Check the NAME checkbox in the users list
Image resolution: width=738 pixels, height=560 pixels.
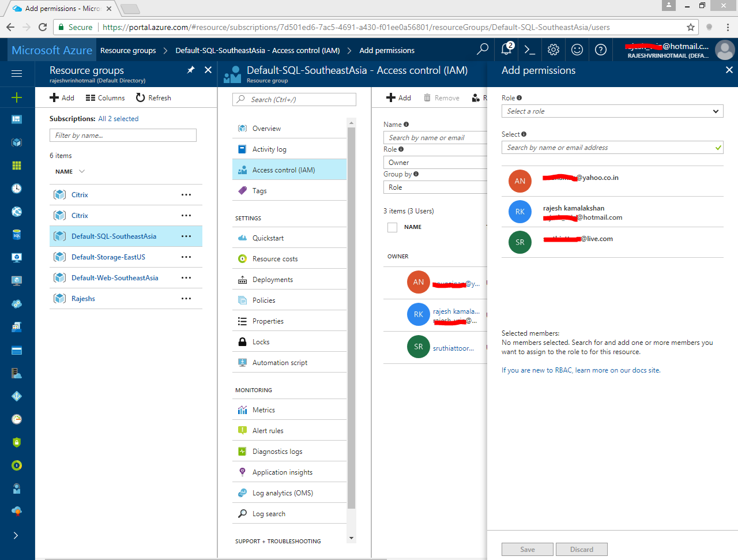pyautogui.click(x=392, y=227)
